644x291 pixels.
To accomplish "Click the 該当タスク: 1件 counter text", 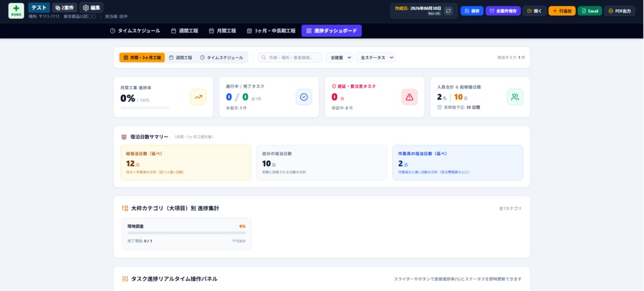I will coord(511,57).
